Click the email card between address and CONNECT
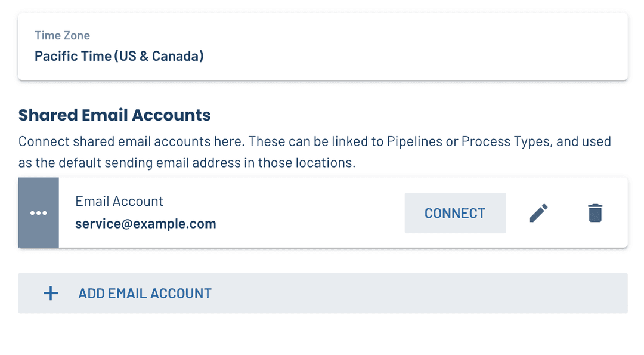644x355 pixels. pos(310,213)
